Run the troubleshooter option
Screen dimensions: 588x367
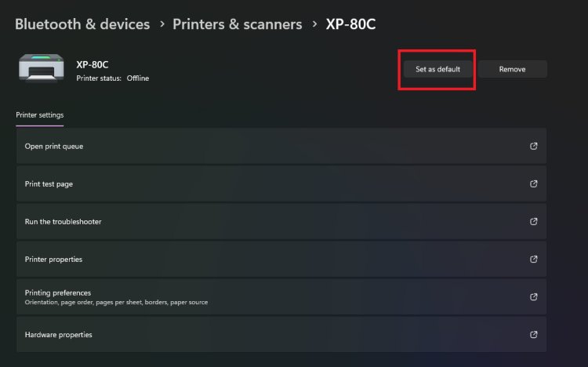point(281,221)
